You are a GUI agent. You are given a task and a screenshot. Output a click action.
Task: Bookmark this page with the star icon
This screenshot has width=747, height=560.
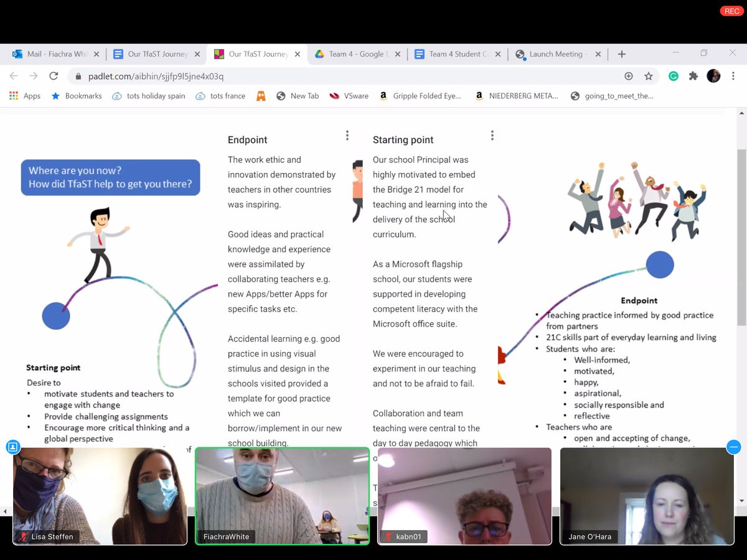tap(649, 76)
